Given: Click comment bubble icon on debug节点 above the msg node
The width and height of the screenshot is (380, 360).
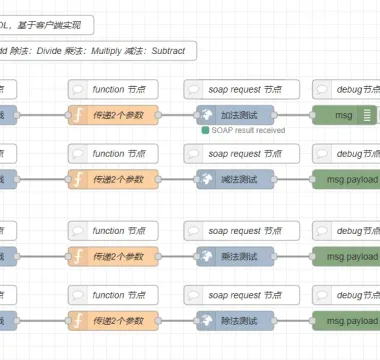Looking at the screenshot, I should coord(322,90).
